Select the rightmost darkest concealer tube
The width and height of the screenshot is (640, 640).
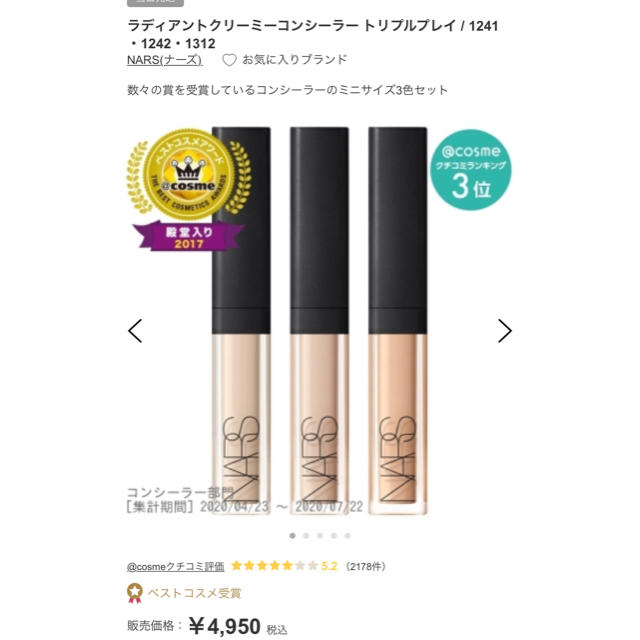[x=398, y=320]
